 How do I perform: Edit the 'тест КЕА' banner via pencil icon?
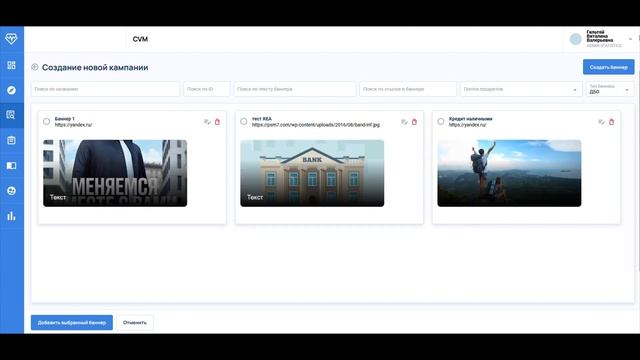click(x=404, y=122)
